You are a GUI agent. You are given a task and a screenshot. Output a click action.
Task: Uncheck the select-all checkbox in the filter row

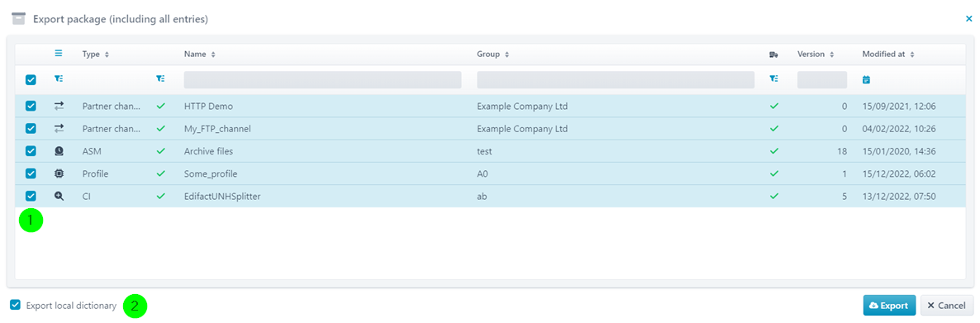[x=31, y=80]
